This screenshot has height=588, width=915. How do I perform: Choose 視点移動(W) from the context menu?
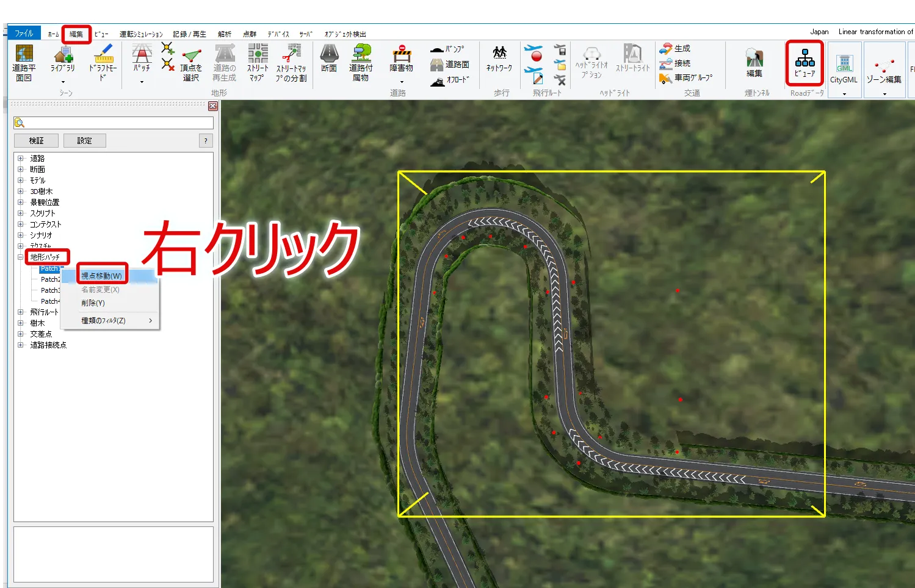point(102,276)
